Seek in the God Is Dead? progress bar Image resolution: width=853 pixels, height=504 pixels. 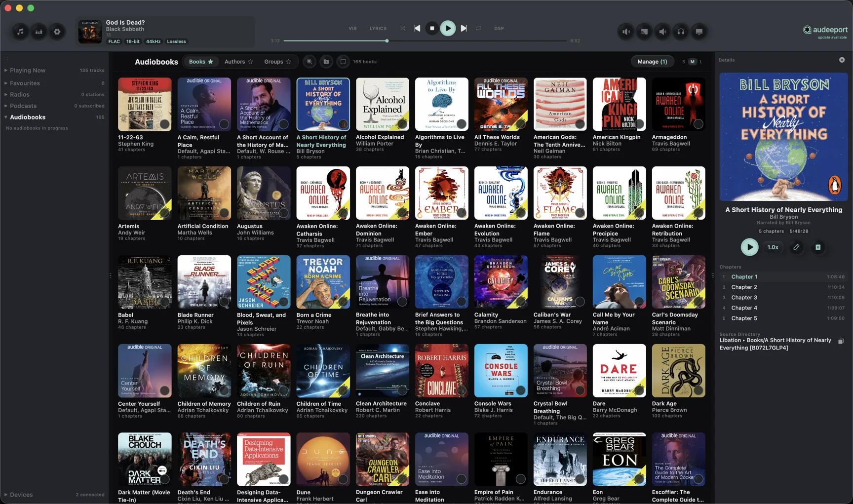[425, 41]
